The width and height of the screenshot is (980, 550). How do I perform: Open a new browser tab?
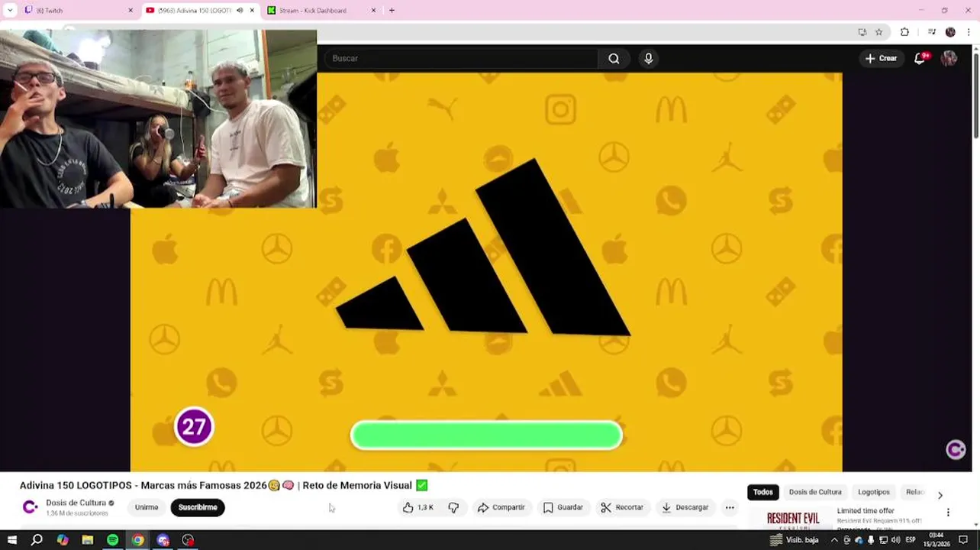[x=392, y=11]
